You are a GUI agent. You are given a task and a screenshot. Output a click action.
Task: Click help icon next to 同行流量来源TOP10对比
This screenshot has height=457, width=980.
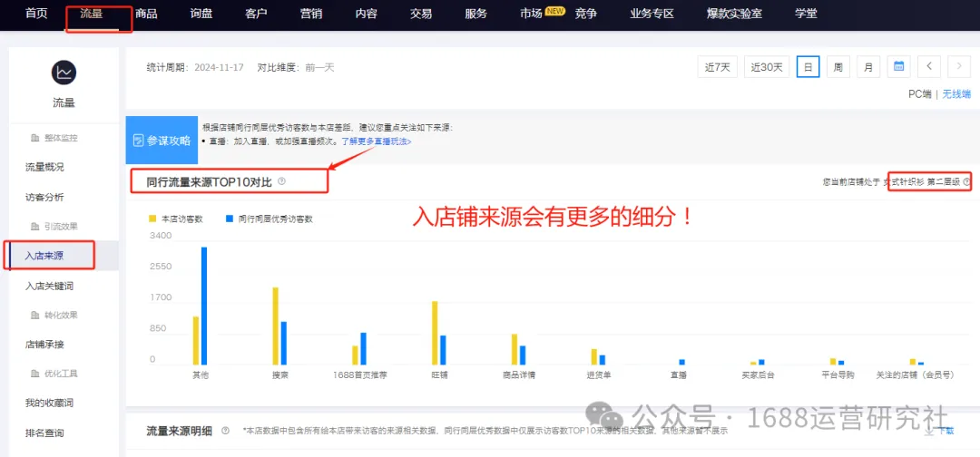[282, 181]
